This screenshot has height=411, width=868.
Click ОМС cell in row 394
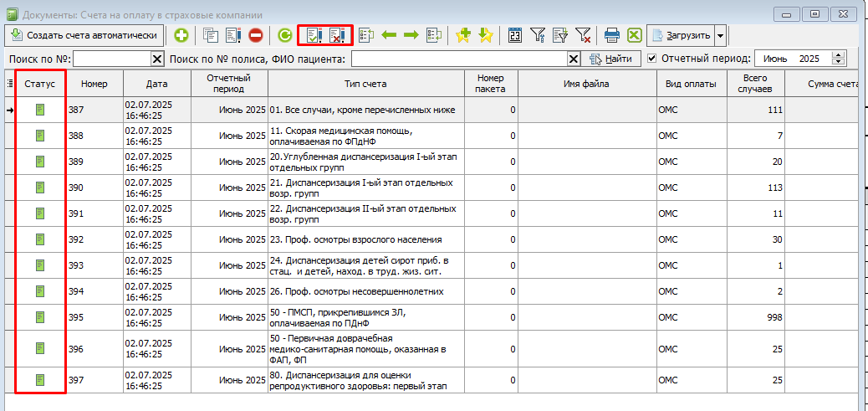[x=692, y=291]
